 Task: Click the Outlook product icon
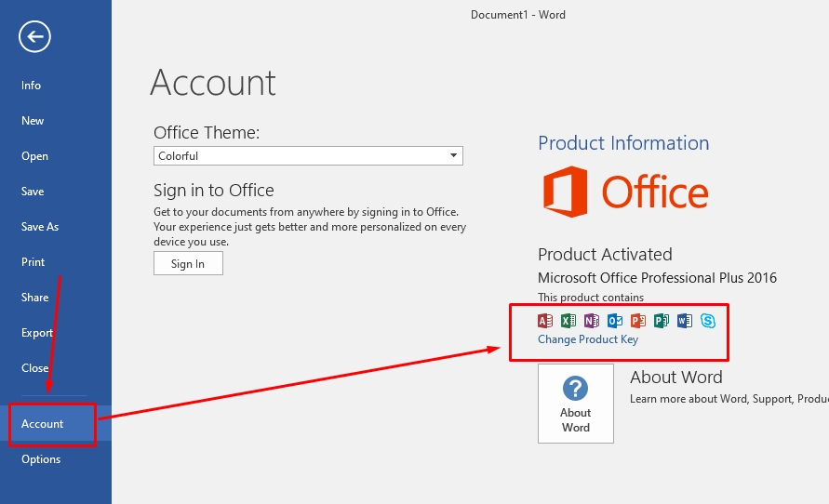click(x=615, y=321)
